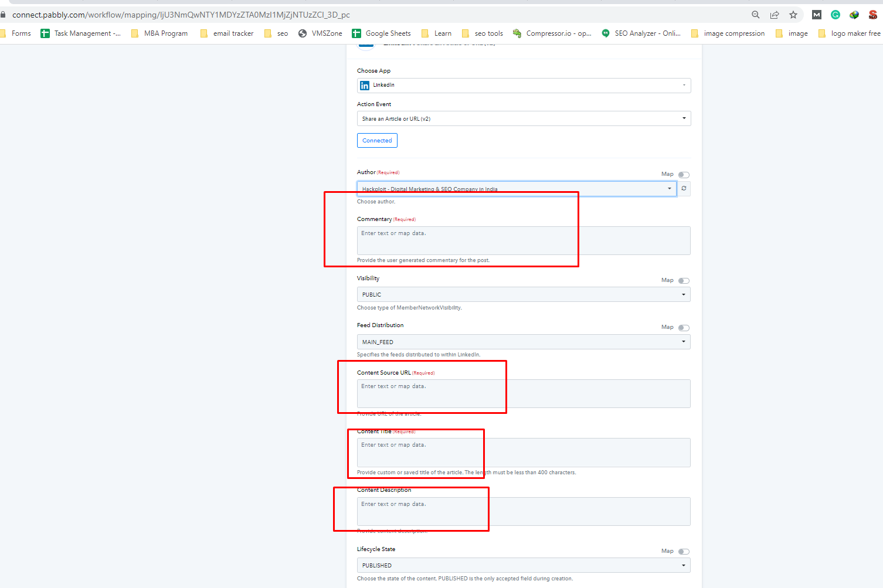Image resolution: width=883 pixels, height=588 pixels.
Task: Open the Task Management bookmark icon
Action: click(x=45, y=33)
